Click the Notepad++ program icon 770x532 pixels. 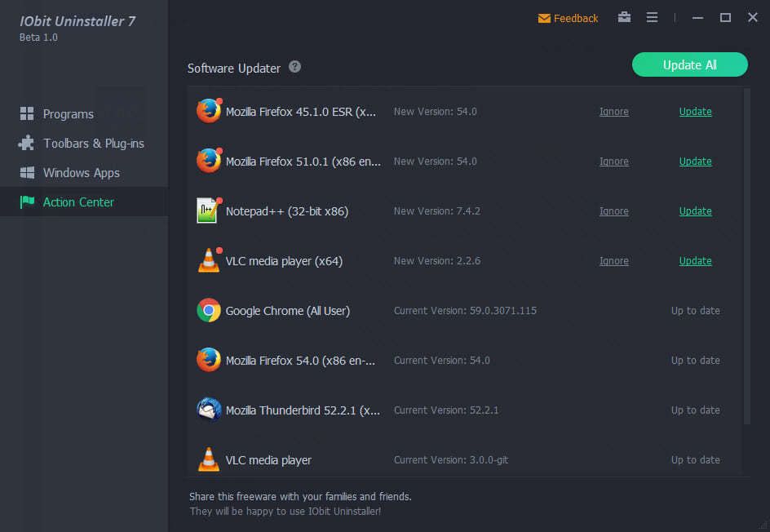point(208,211)
